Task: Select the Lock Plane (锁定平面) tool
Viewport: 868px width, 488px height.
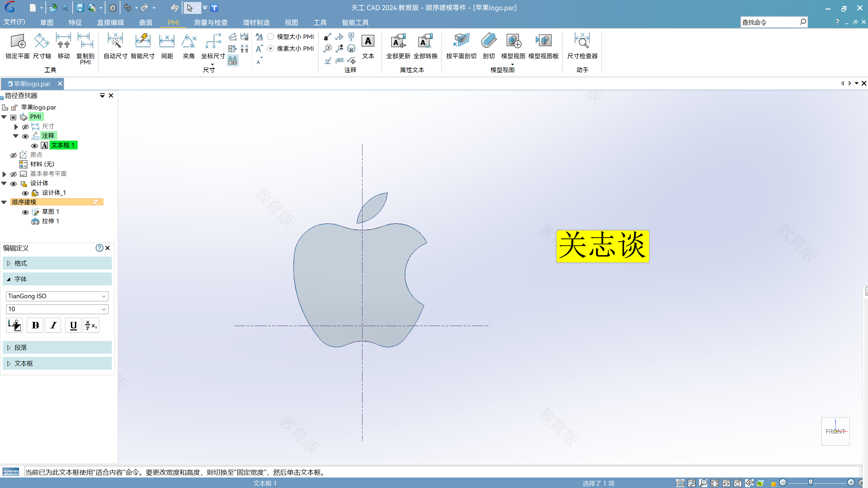Action: [18, 46]
